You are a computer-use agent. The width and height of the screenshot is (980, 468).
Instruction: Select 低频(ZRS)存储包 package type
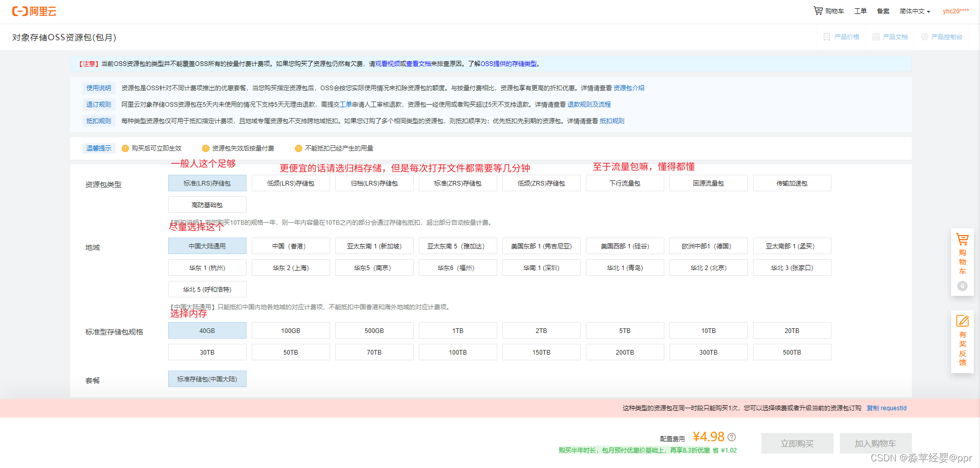tap(542, 183)
